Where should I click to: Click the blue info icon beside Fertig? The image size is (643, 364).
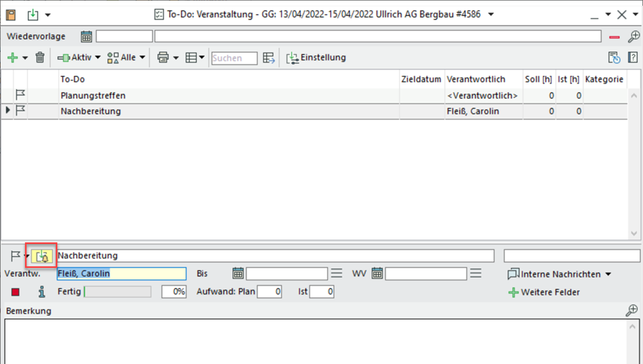click(42, 292)
